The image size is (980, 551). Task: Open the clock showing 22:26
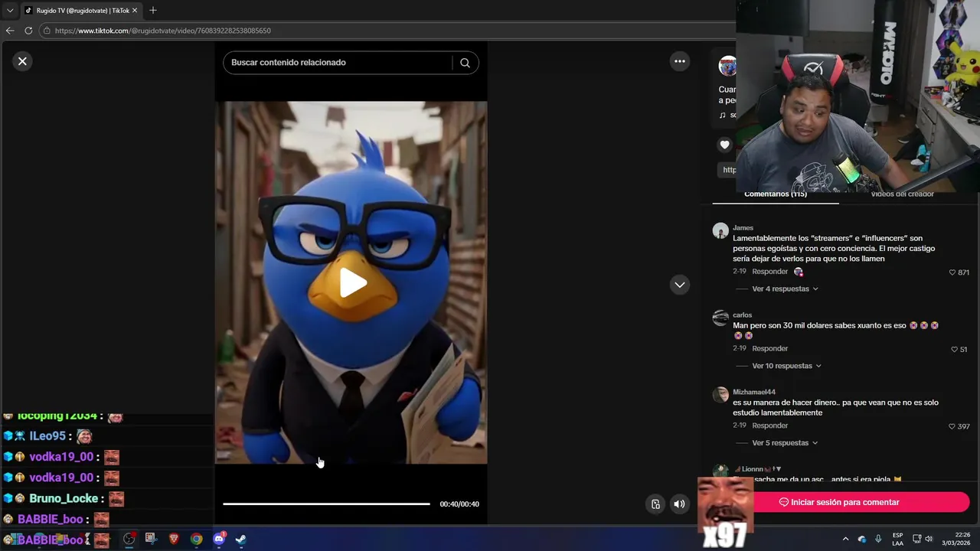956,539
